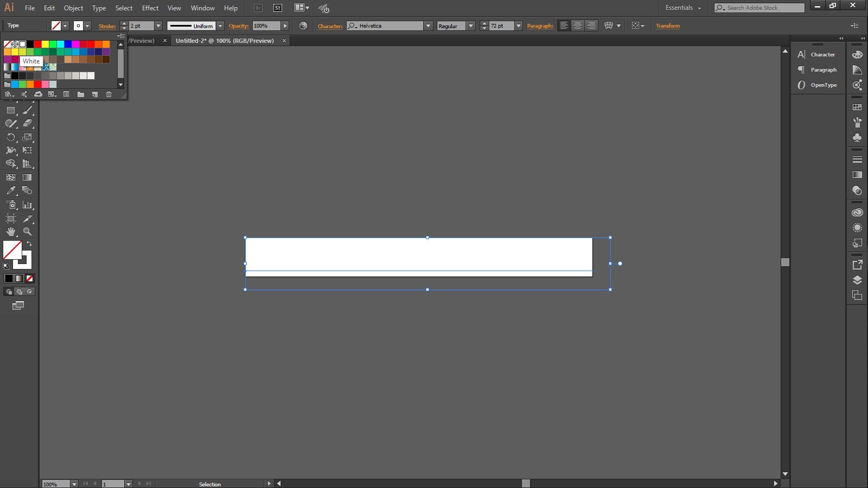This screenshot has width=868, height=488.
Task: Click the Search Adobe Stock field
Action: pyautogui.click(x=759, y=8)
